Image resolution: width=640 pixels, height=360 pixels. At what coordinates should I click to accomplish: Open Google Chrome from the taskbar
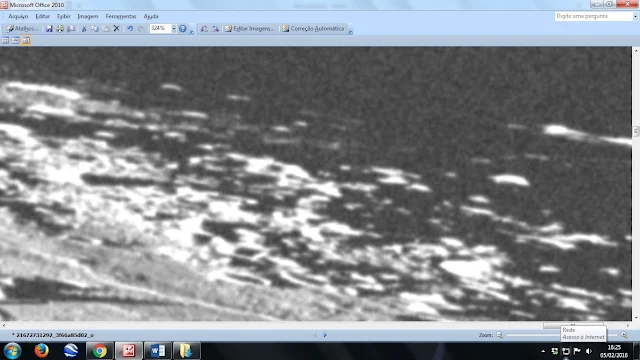point(100,351)
